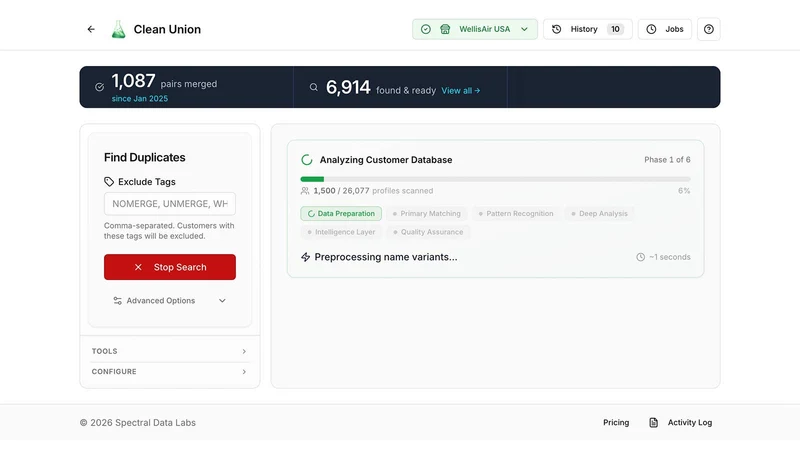Go back using the left arrow icon
The height and width of the screenshot is (450, 800).
click(x=91, y=29)
